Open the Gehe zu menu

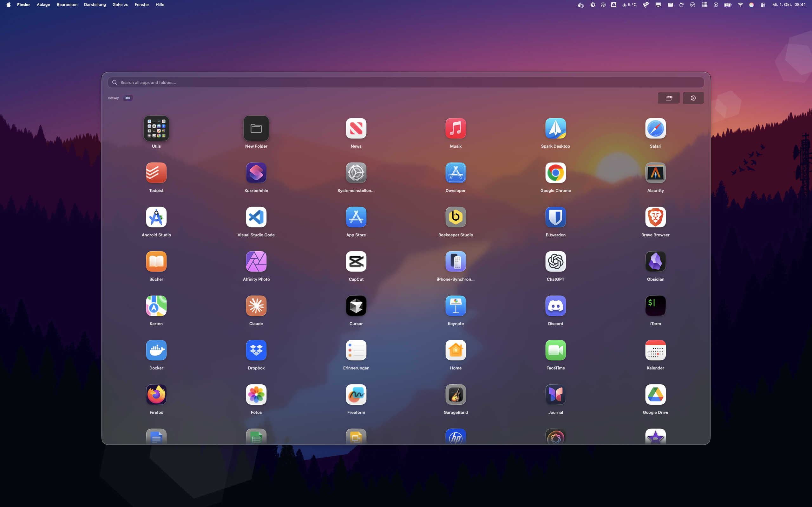120,5
